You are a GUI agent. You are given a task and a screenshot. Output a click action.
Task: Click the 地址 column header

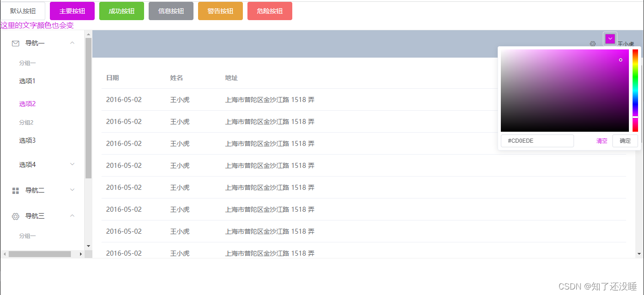pyautogui.click(x=231, y=78)
